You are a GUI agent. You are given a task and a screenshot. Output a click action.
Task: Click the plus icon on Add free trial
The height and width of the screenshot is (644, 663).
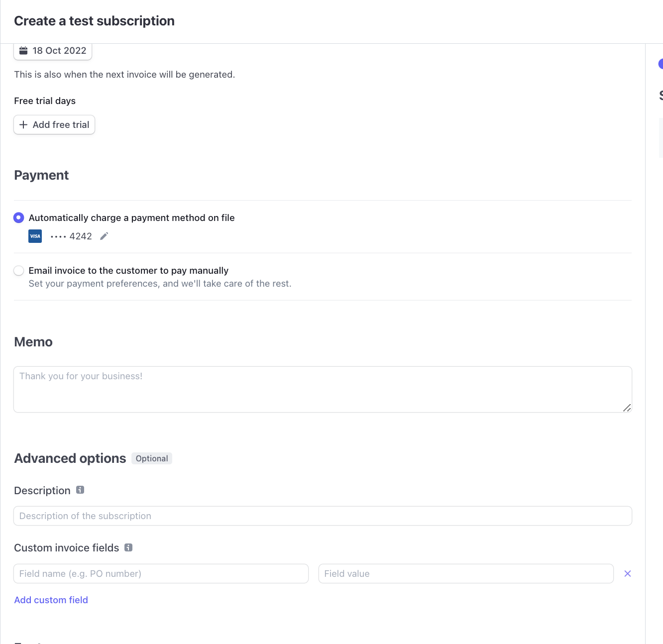tap(23, 125)
